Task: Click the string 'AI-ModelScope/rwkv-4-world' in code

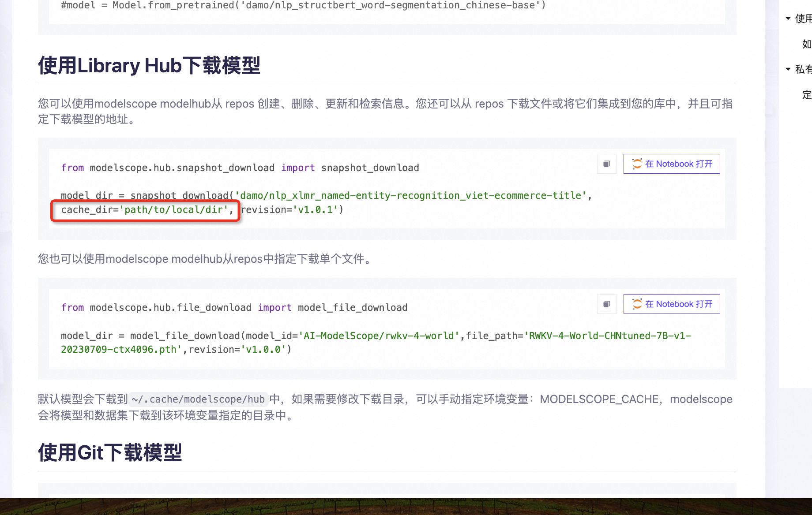Action: (x=380, y=336)
